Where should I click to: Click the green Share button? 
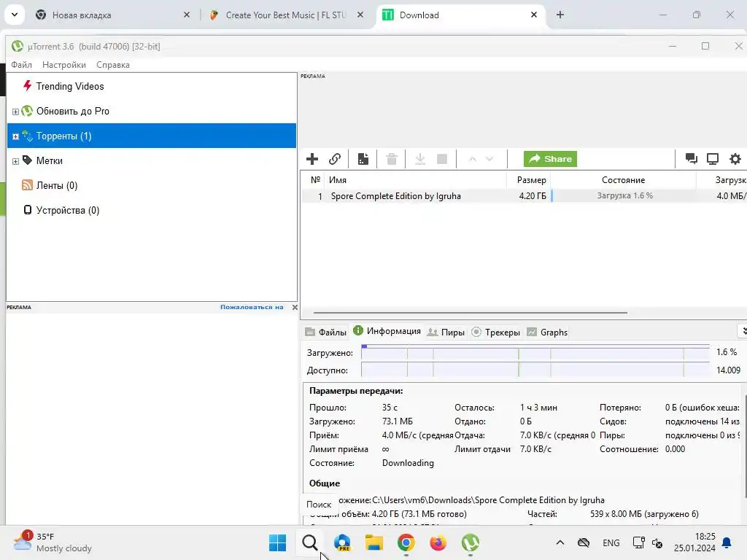click(550, 158)
